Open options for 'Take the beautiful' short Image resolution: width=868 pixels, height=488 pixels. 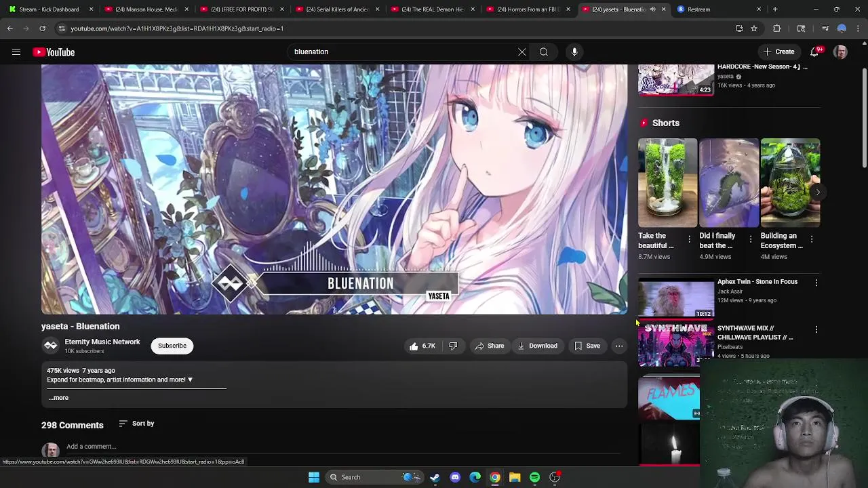click(x=689, y=239)
